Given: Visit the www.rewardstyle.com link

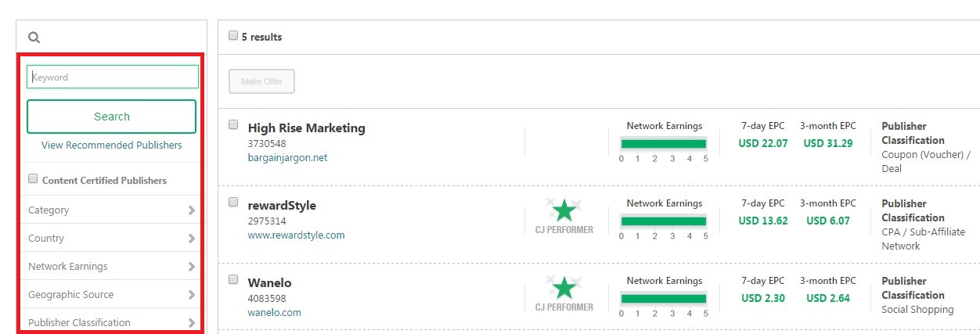Looking at the screenshot, I should click(x=296, y=235).
